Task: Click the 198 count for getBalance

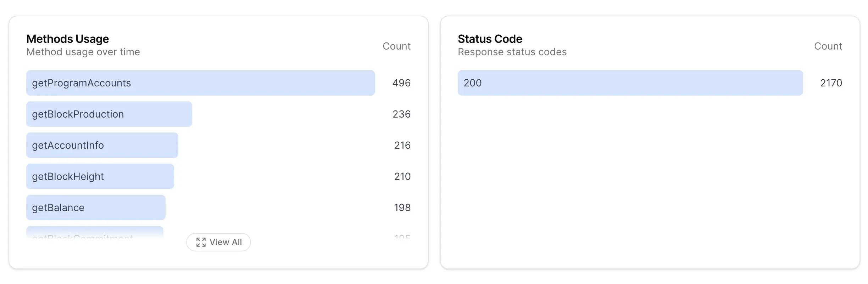Action: 402,208
